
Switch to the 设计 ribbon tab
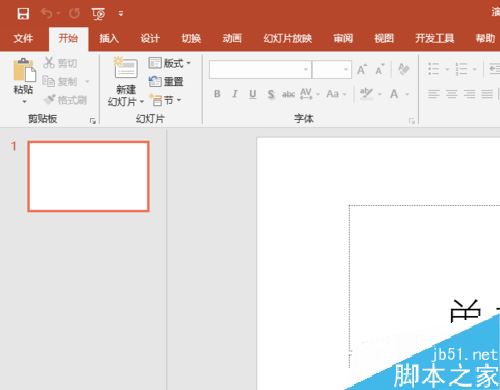(x=150, y=38)
